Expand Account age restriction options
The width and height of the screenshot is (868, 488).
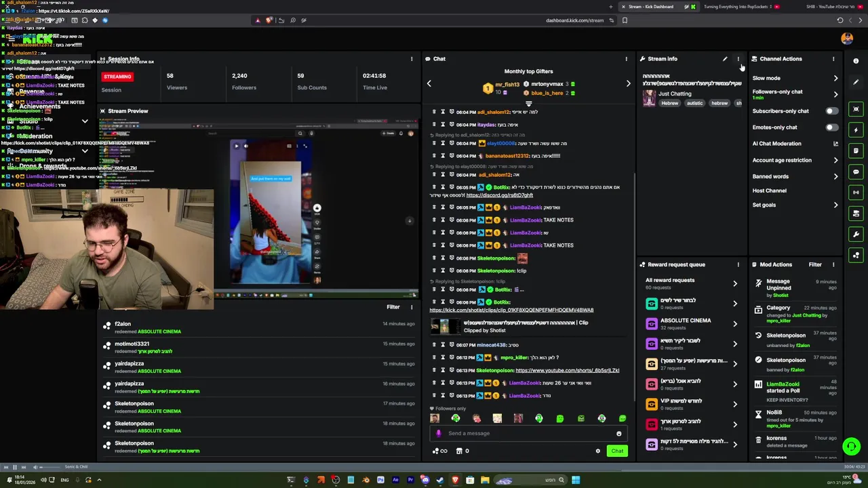coord(835,161)
